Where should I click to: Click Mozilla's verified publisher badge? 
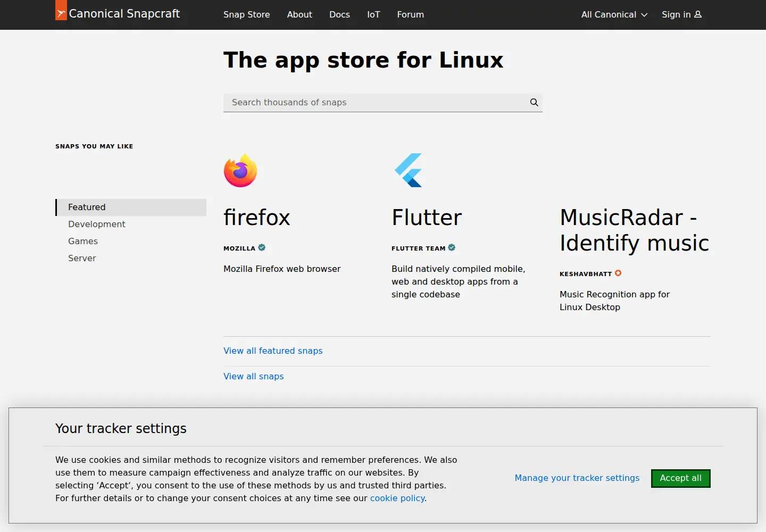[x=262, y=247]
